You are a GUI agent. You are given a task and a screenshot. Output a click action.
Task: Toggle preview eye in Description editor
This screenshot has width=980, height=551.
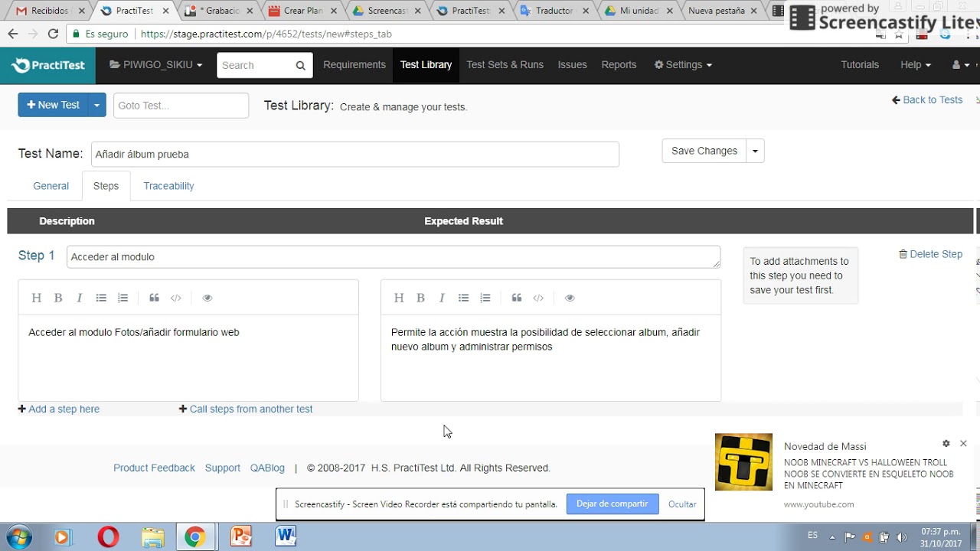tap(207, 298)
